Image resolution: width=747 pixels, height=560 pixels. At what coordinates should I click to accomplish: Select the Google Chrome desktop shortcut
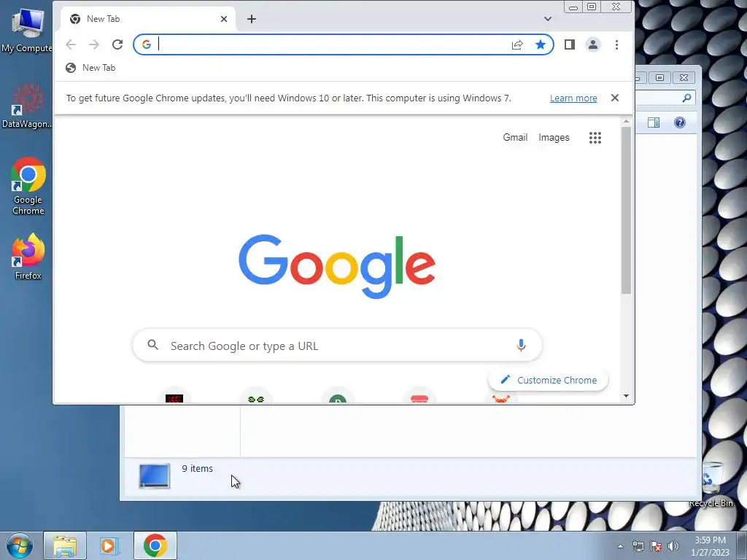pyautogui.click(x=28, y=186)
